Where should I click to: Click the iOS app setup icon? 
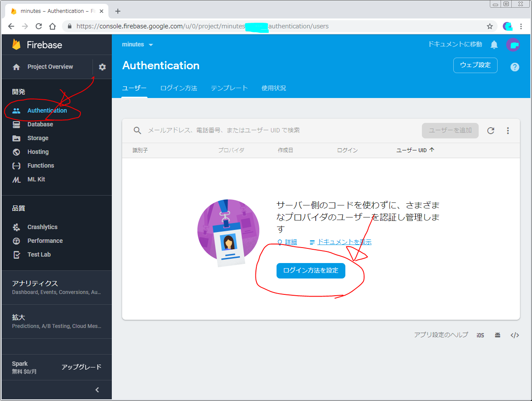pyautogui.click(x=480, y=335)
